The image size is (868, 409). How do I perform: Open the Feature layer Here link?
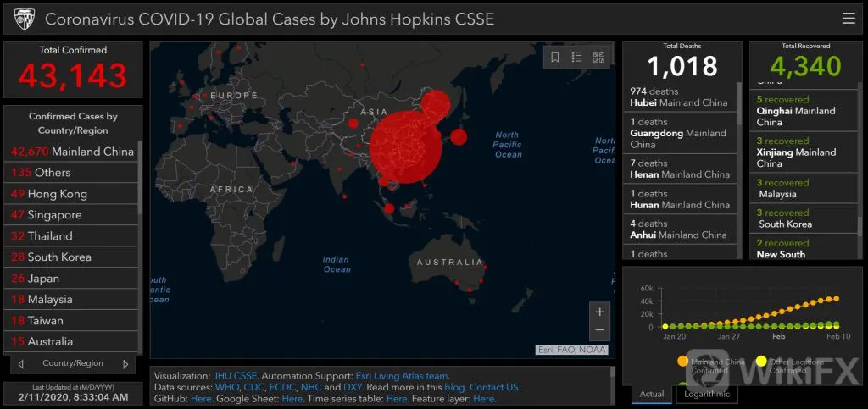tap(483, 399)
